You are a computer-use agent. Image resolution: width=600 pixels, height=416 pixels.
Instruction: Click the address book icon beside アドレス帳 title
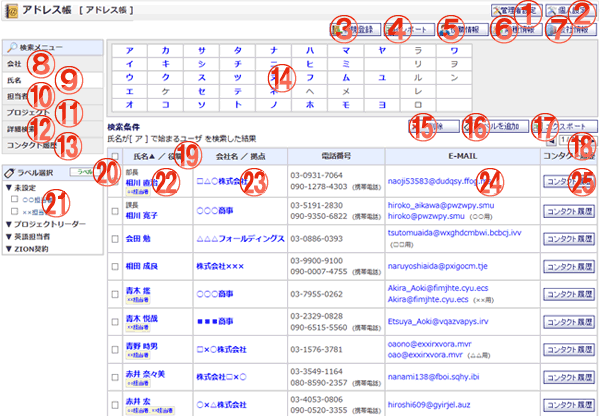12,10
